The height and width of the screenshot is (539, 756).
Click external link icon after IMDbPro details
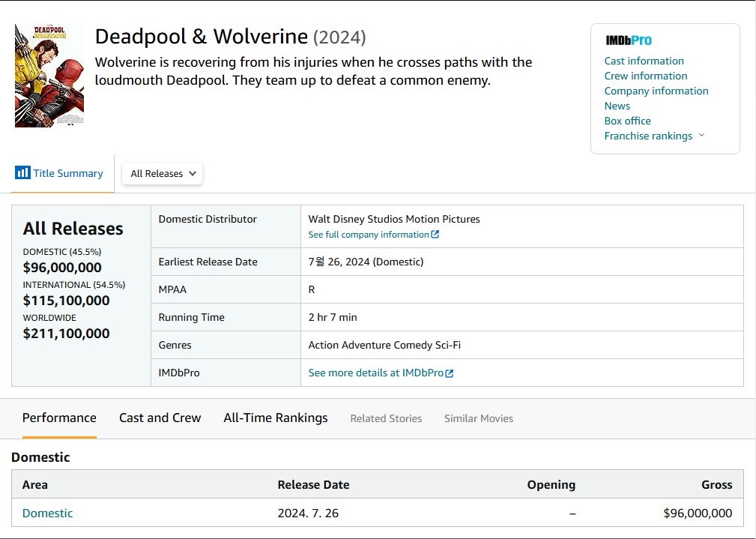point(450,373)
